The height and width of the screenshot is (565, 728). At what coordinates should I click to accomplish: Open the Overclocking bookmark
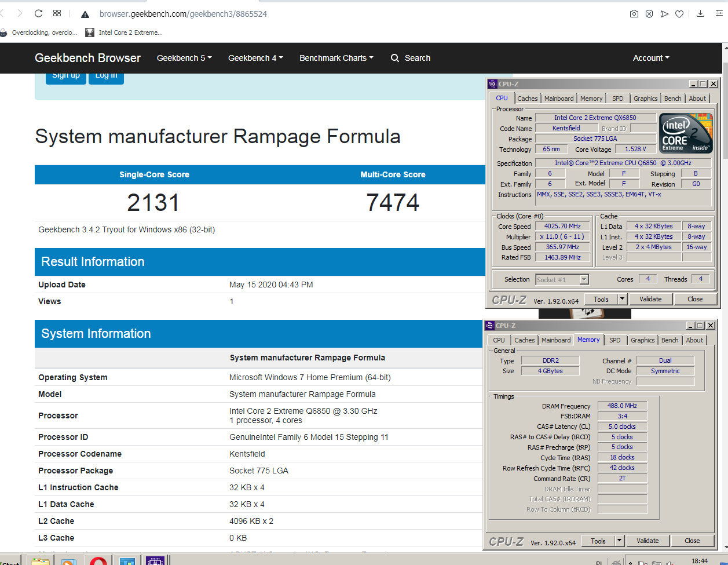39,32
